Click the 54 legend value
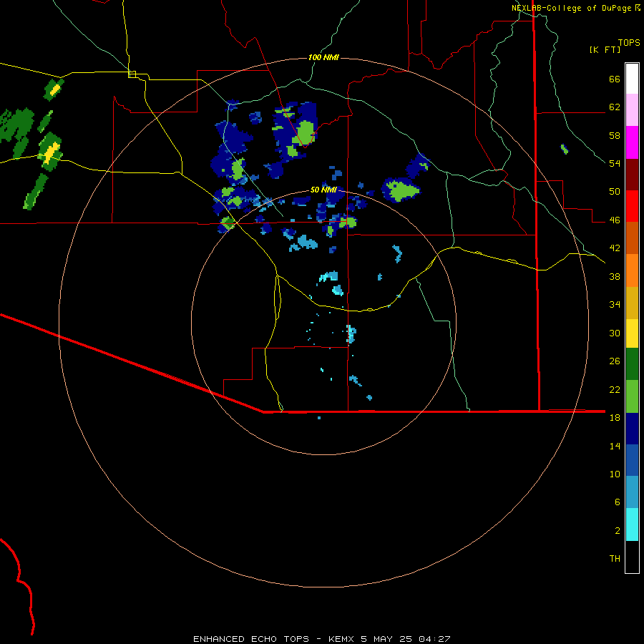 pyautogui.click(x=615, y=163)
